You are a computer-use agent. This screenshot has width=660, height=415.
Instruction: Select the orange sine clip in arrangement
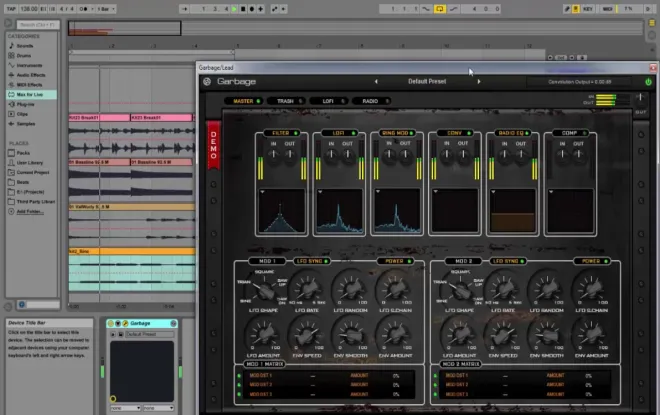(x=132, y=251)
